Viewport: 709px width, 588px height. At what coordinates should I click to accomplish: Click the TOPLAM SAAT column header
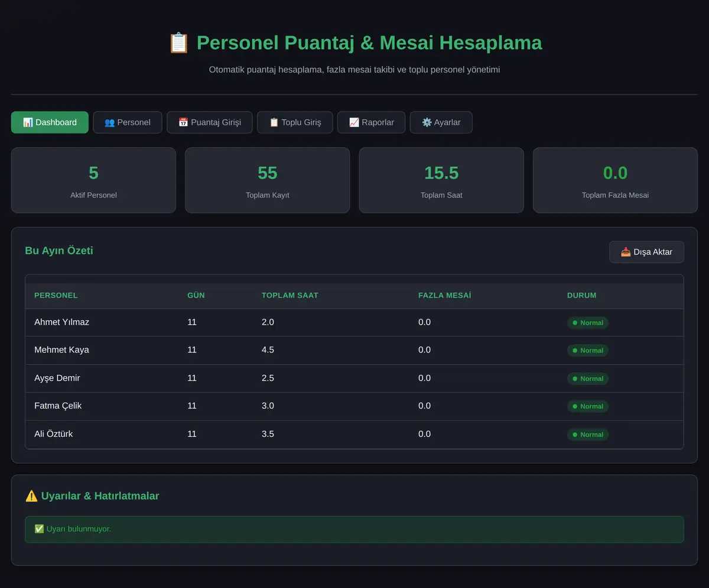[290, 295]
